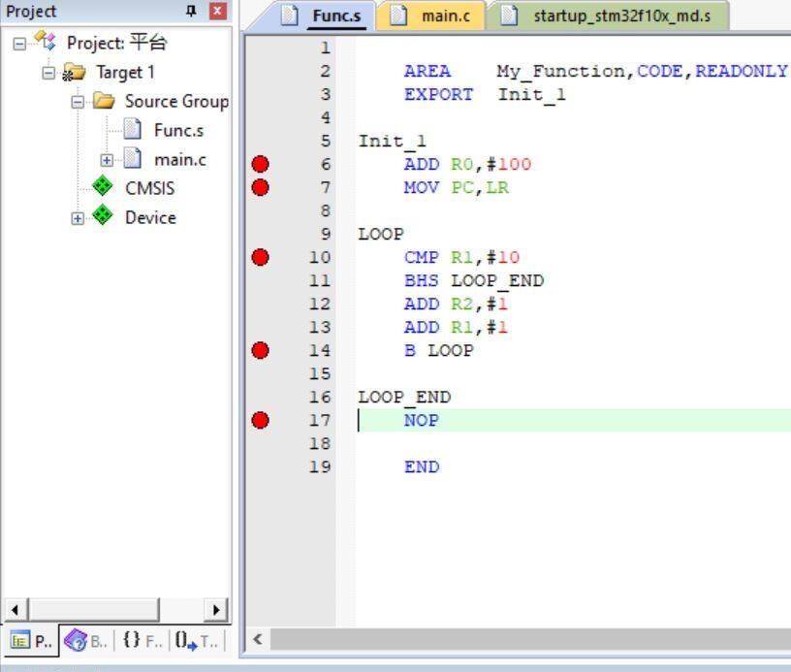791x672 pixels.
Task: Pin the Project panel with the pushpin icon
Action: point(191,11)
